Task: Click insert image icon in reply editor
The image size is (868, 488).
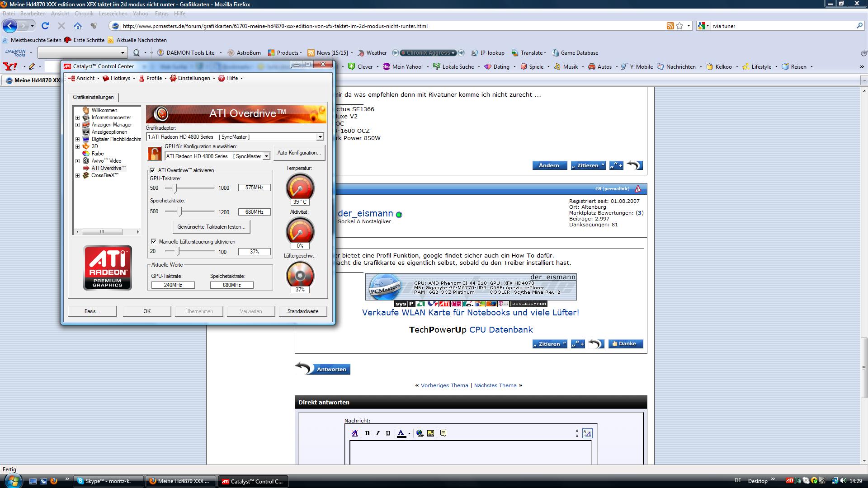Action: click(430, 433)
